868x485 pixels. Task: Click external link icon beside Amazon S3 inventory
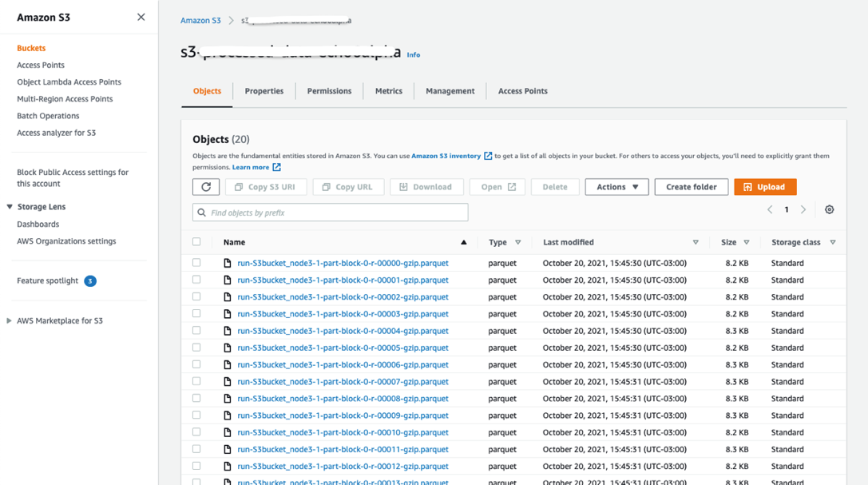point(488,156)
